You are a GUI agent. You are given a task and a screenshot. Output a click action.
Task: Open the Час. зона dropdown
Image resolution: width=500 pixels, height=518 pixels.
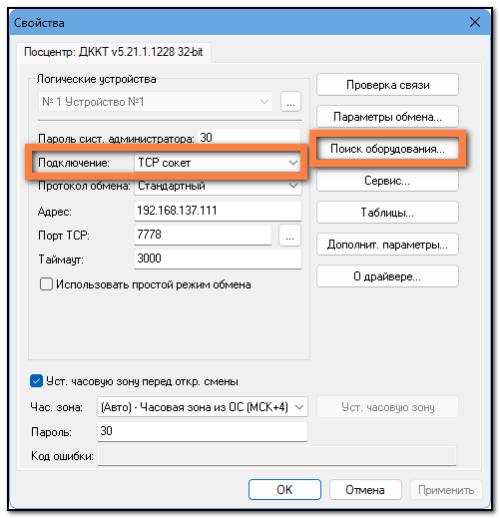[202, 407]
